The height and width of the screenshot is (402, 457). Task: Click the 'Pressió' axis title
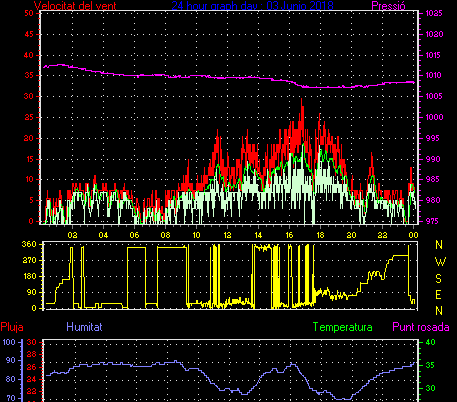[388, 5]
